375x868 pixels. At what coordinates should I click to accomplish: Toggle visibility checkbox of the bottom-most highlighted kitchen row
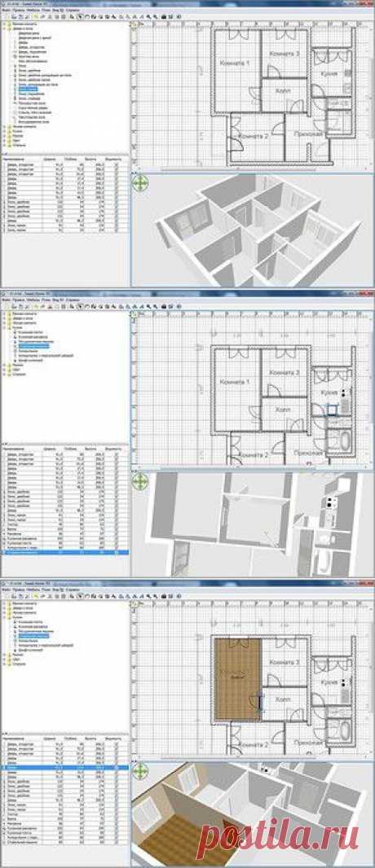117,552
